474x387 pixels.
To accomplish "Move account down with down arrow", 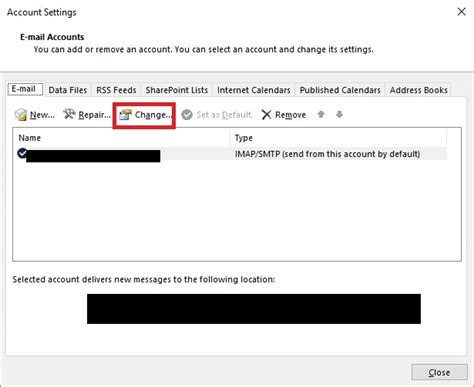I will click(339, 114).
